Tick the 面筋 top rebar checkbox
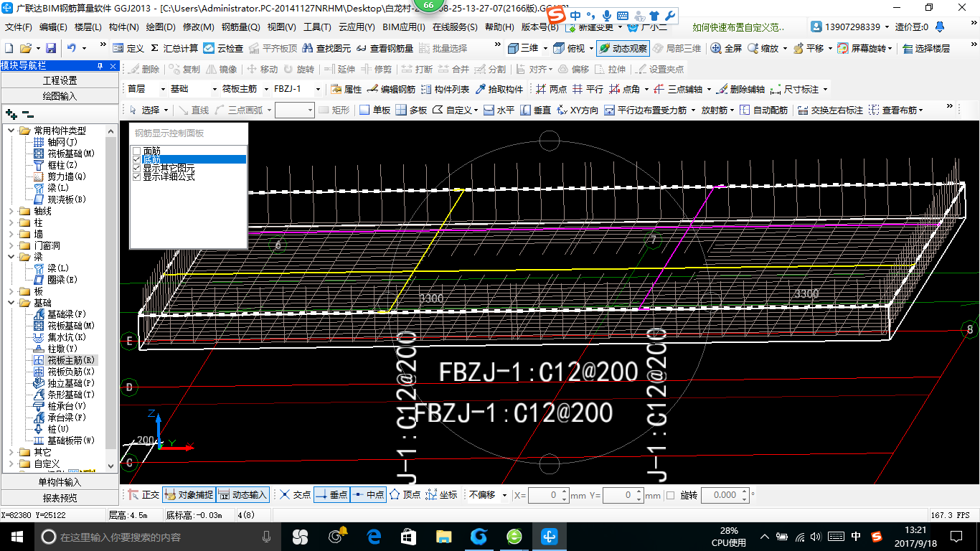This screenshot has height=551, width=980. (137, 151)
